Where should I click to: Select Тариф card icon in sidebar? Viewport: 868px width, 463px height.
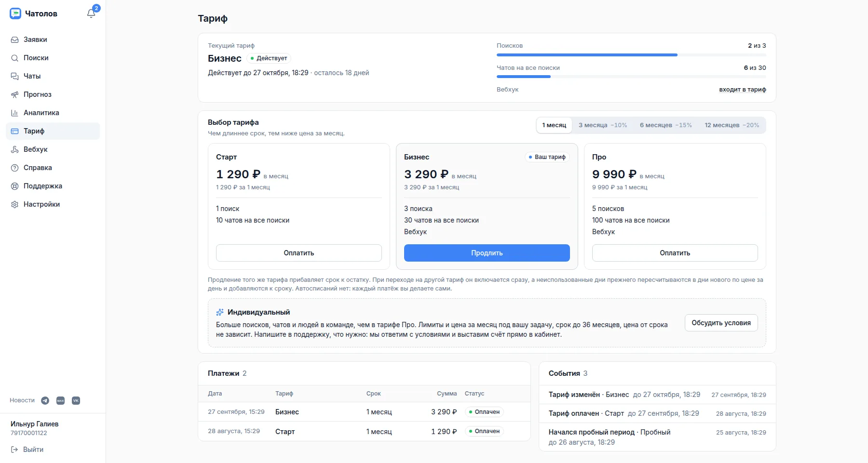[15, 131]
